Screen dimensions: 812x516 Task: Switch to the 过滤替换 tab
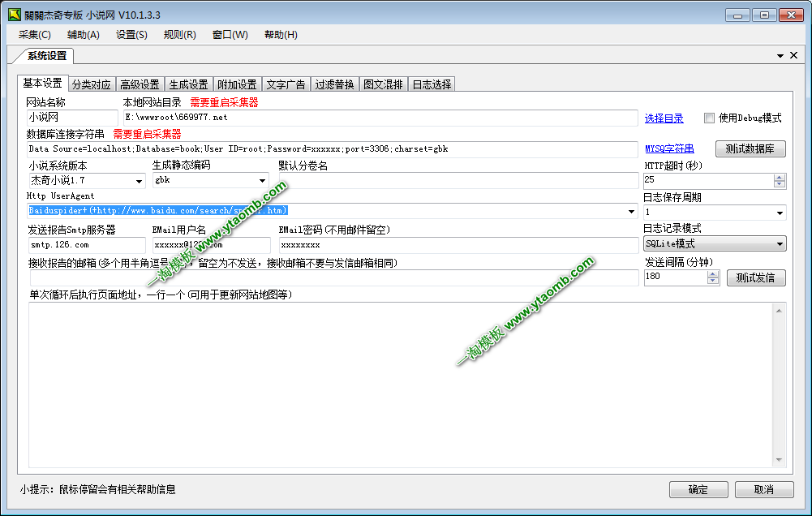coord(334,84)
